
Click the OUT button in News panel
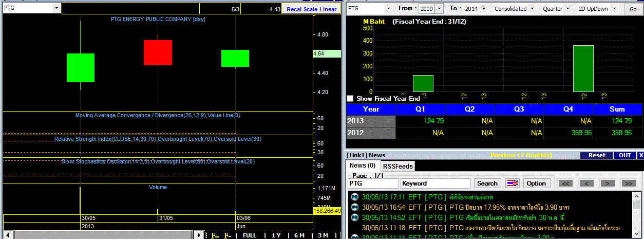[625, 155]
